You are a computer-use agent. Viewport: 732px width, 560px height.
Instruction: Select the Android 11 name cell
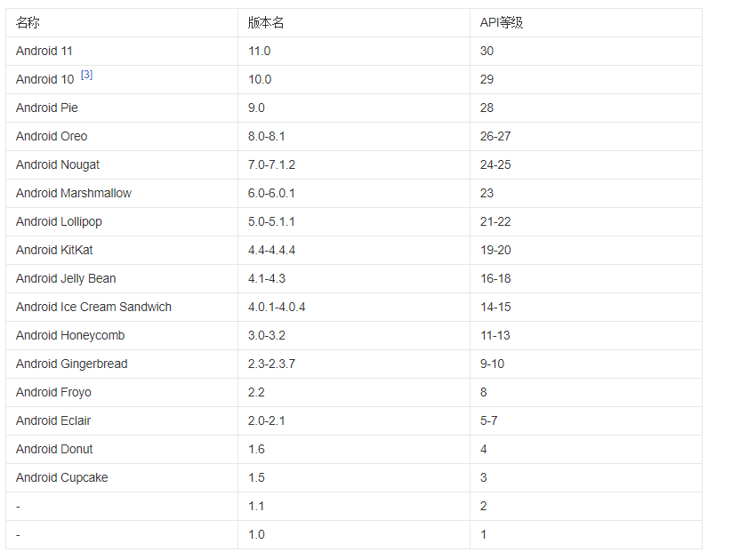point(44,52)
